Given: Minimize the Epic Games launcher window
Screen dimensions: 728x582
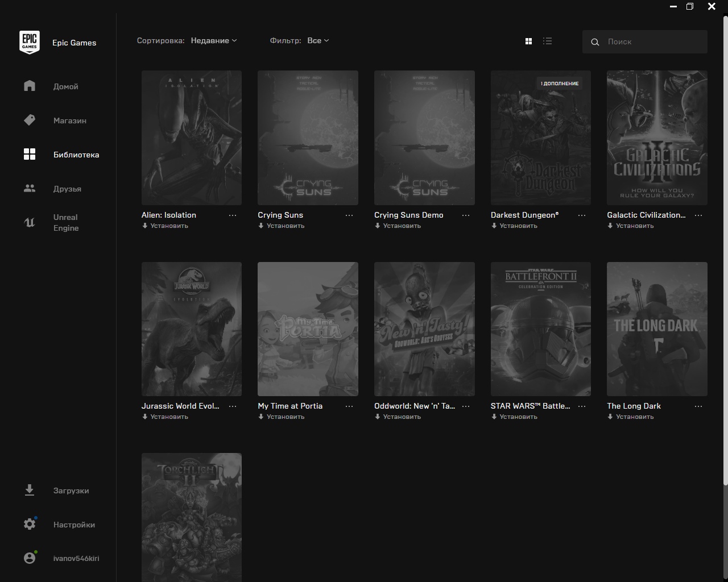Looking at the screenshot, I should tap(673, 6).
